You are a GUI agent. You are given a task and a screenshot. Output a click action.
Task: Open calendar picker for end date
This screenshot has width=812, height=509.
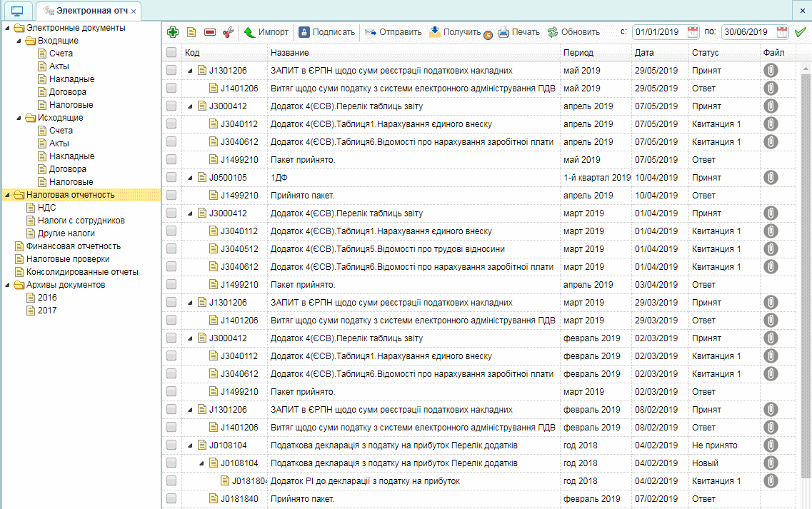click(x=782, y=32)
